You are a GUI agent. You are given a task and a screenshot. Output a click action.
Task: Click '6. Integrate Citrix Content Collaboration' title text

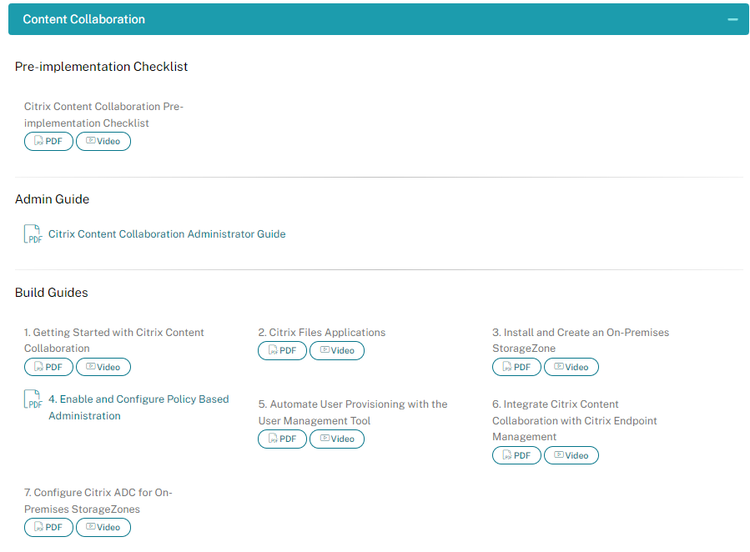click(574, 420)
